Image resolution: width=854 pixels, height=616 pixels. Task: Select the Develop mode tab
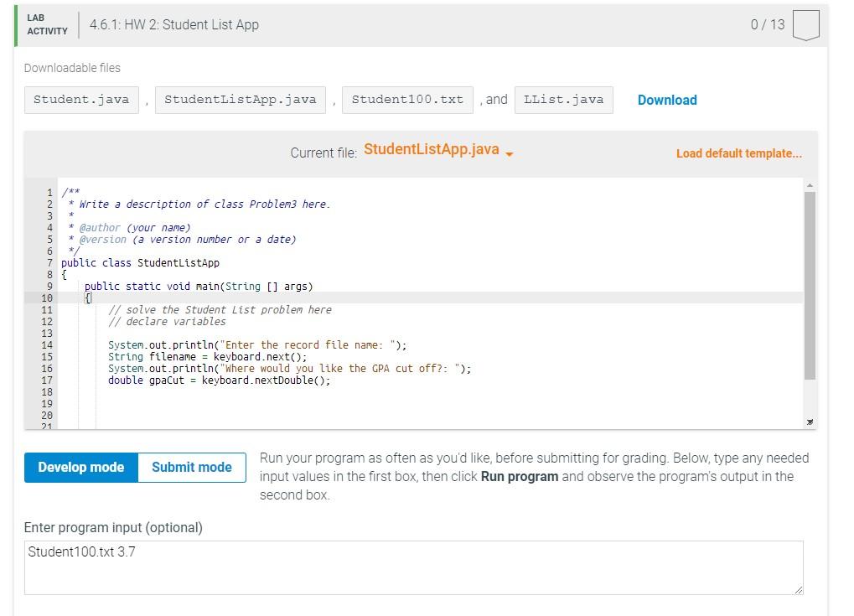[x=81, y=468]
